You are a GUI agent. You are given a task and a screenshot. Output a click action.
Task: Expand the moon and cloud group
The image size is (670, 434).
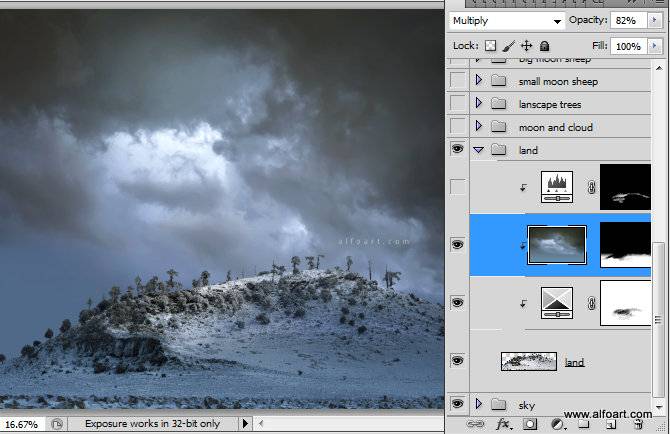click(479, 126)
